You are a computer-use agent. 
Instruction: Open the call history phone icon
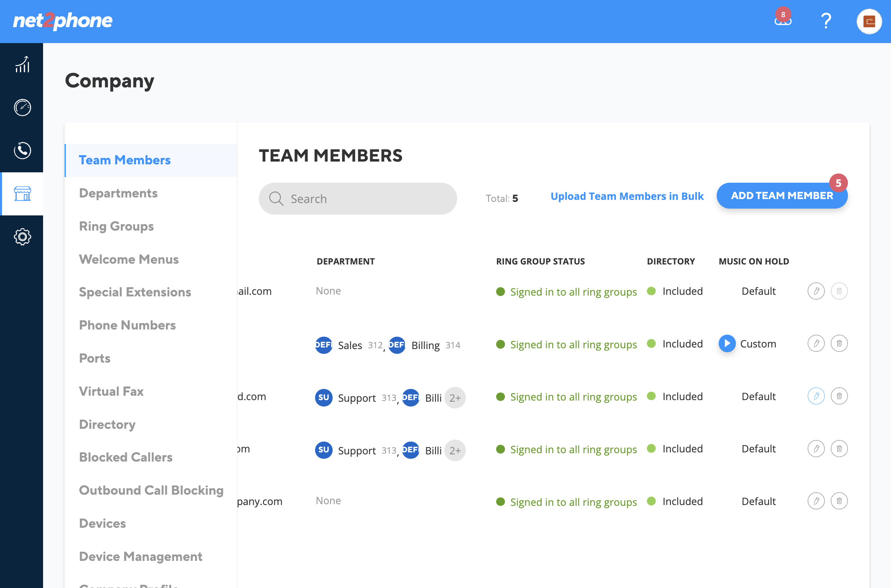(22, 150)
